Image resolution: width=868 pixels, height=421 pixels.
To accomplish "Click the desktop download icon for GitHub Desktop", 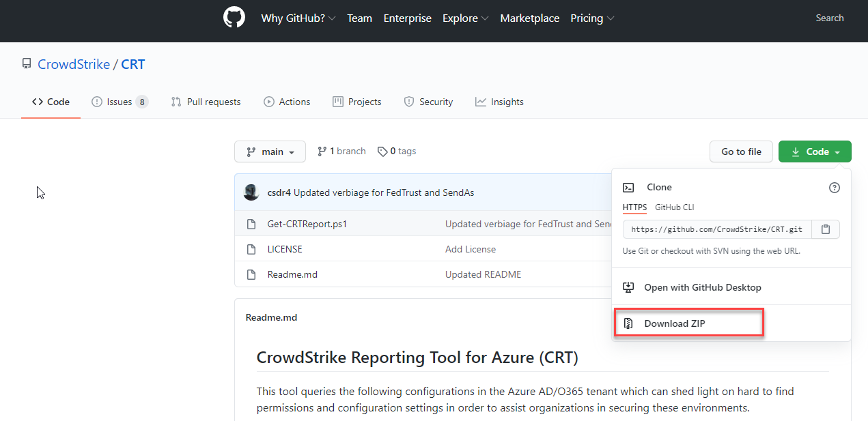I will point(629,287).
